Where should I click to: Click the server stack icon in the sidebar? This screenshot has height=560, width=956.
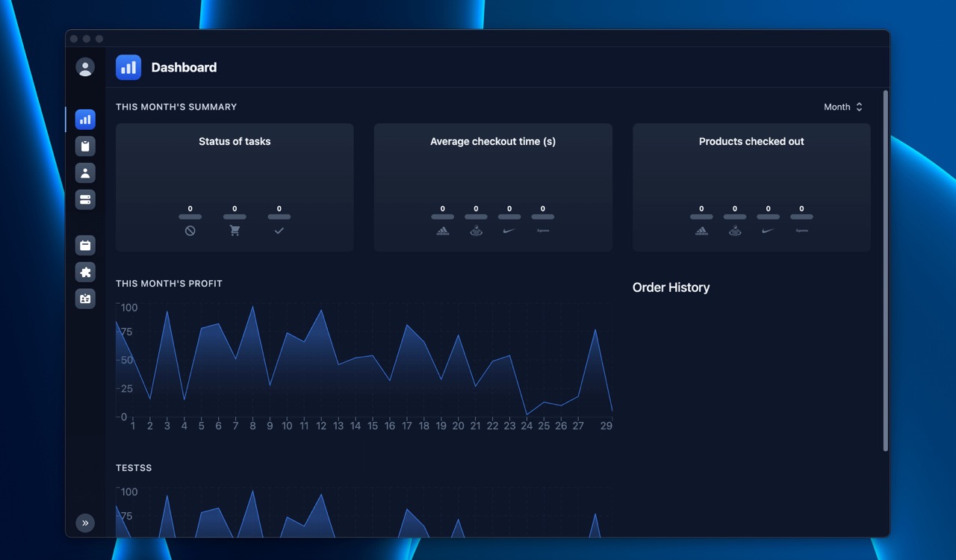click(x=85, y=199)
